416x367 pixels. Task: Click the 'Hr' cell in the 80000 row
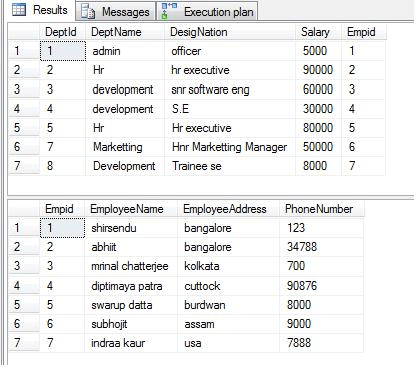point(125,128)
